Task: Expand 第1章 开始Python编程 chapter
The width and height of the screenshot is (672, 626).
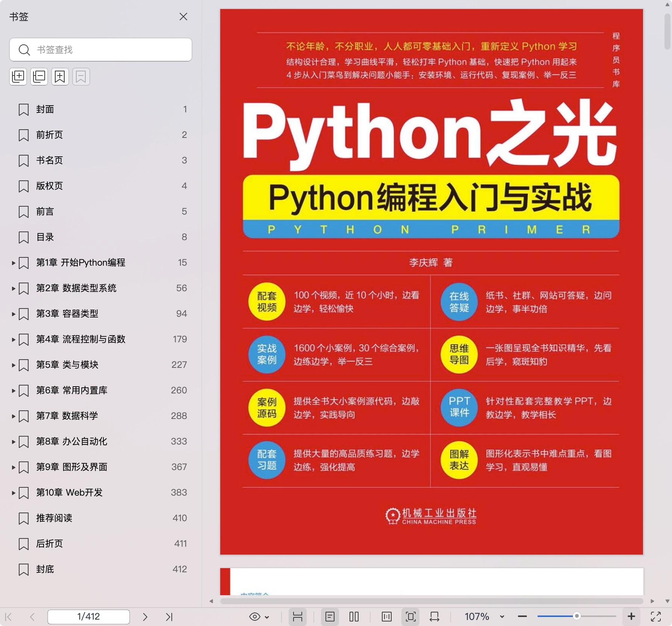Action: (x=14, y=263)
